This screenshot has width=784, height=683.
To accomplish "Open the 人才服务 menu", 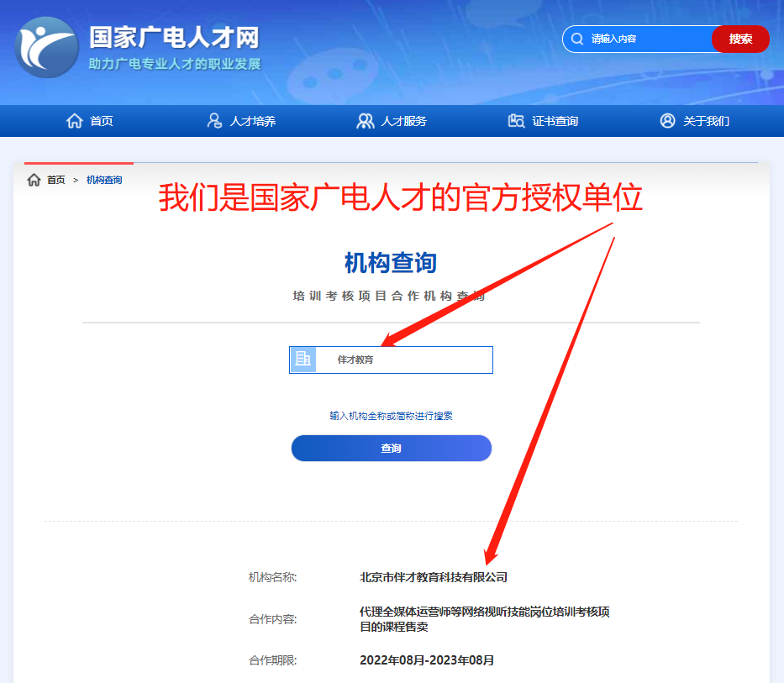I will [403, 121].
